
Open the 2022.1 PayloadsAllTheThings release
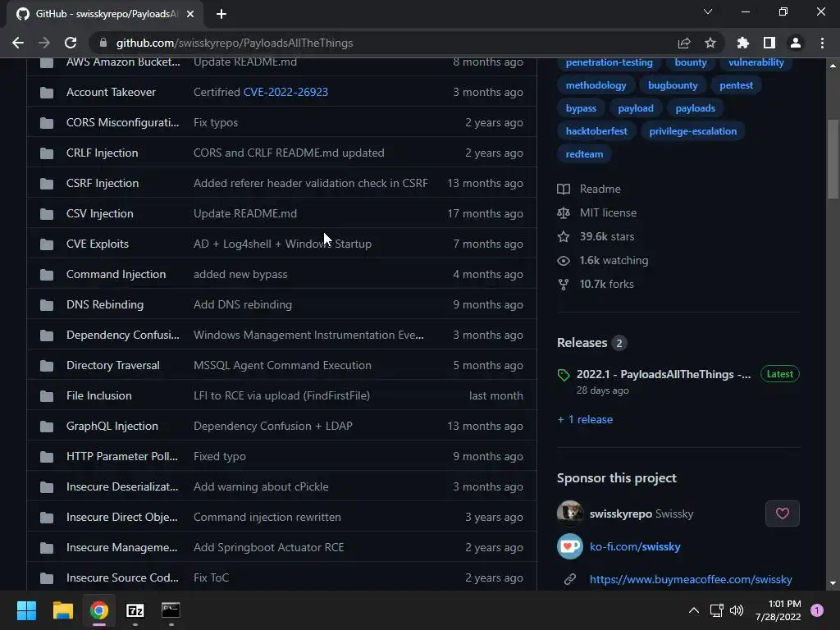[x=663, y=374]
